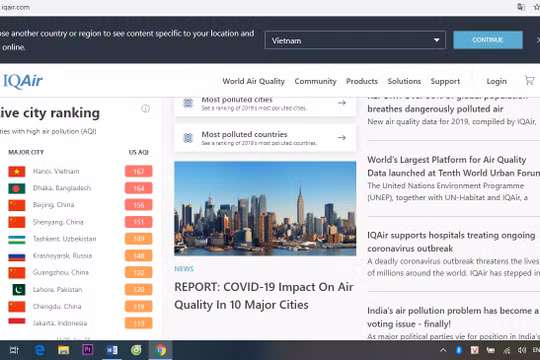Show hidden system tray icons
540x360 pixels.
tap(443, 350)
